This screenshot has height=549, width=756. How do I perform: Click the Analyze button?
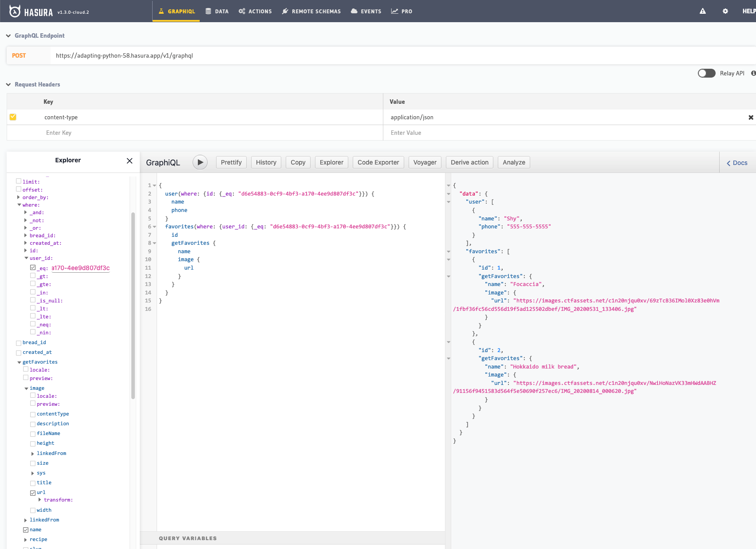(x=514, y=162)
